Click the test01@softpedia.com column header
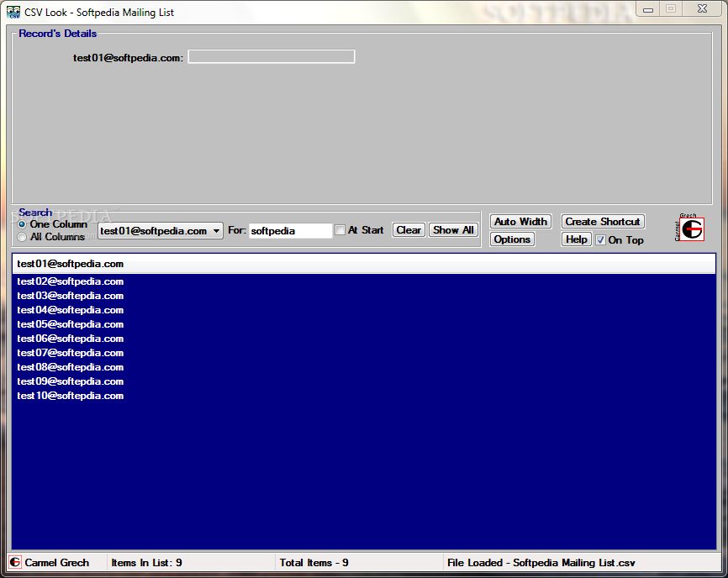 [363, 264]
